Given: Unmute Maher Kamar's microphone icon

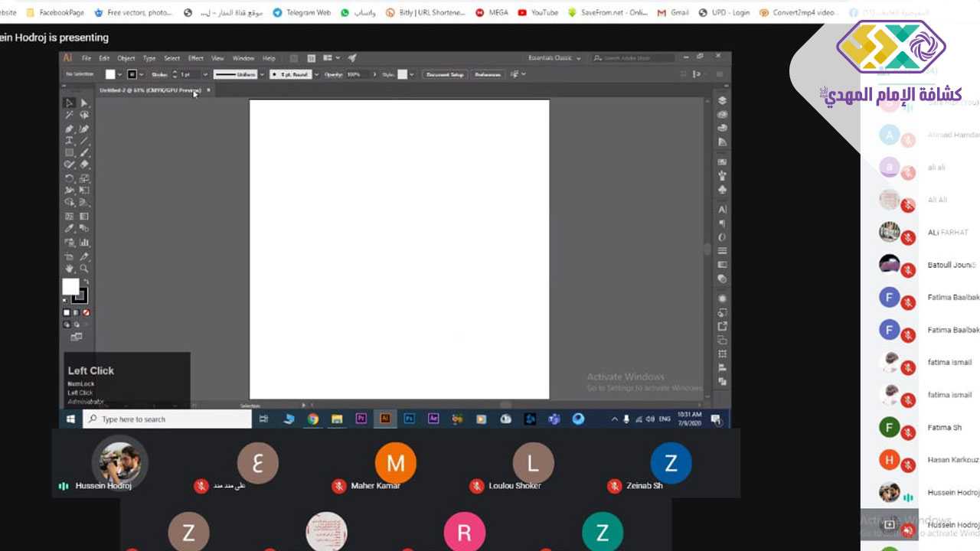Looking at the screenshot, I should (339, 486).
